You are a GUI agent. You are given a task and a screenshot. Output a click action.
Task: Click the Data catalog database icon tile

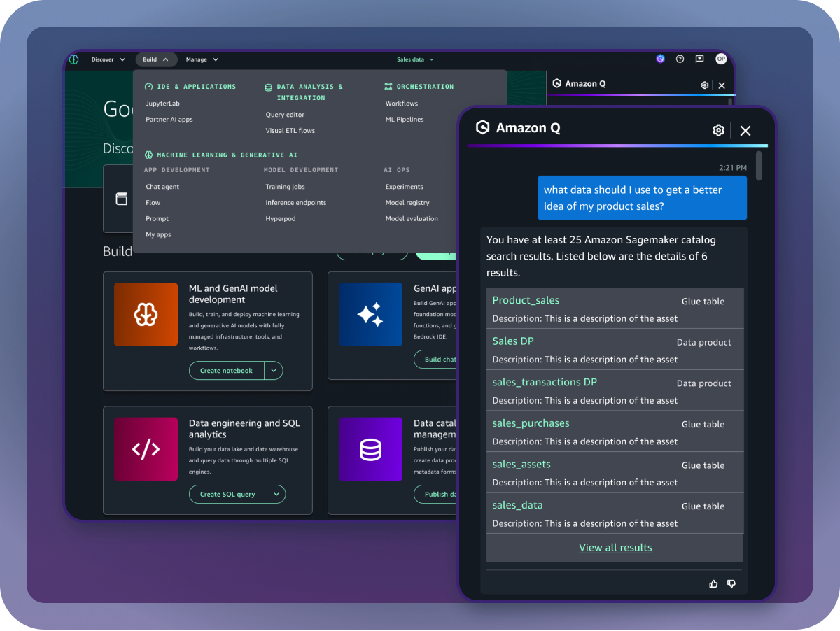[370, 448]
